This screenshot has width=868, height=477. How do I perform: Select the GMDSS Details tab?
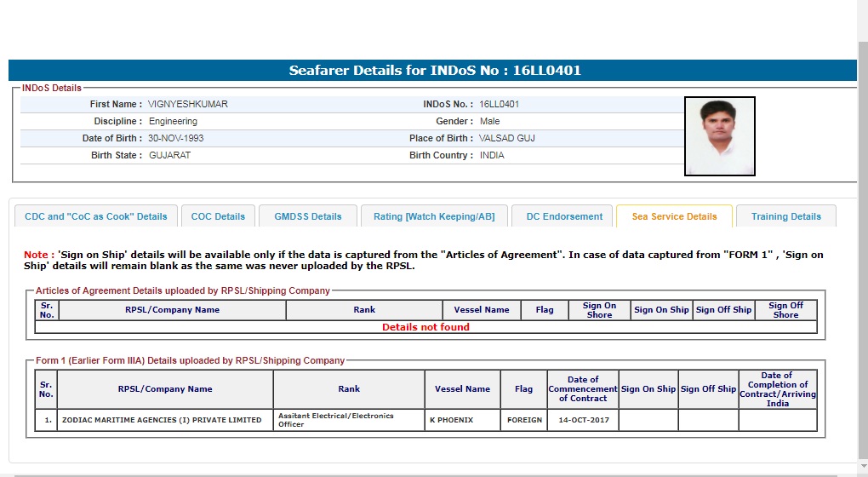click(308, 216)
